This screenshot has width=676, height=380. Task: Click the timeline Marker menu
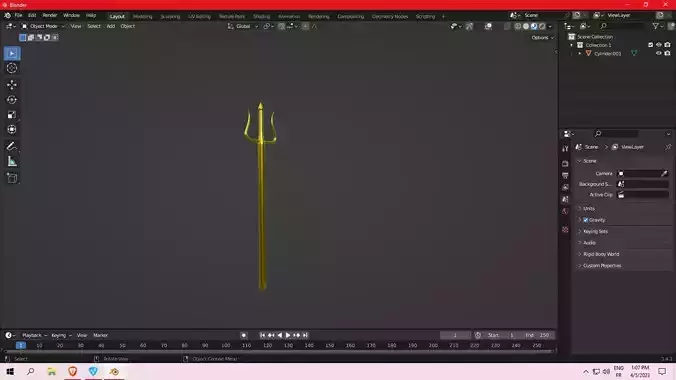100,335
